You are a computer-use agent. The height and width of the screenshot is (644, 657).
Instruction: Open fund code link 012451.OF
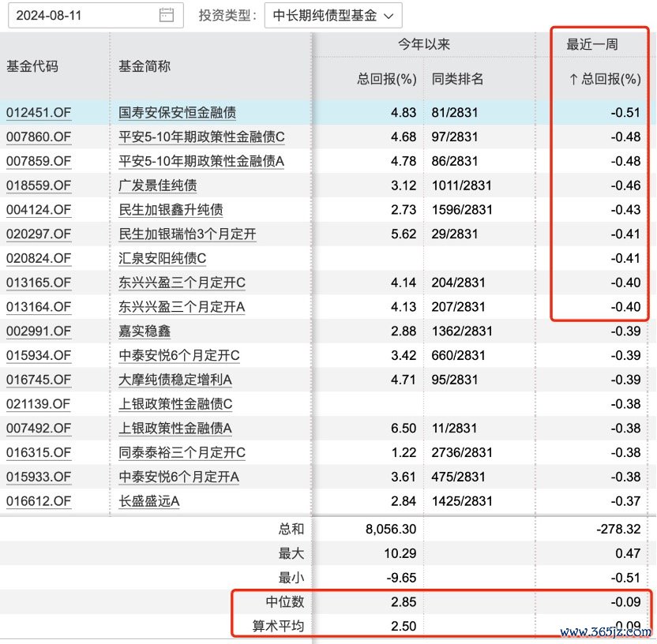(x=39, y=113)
